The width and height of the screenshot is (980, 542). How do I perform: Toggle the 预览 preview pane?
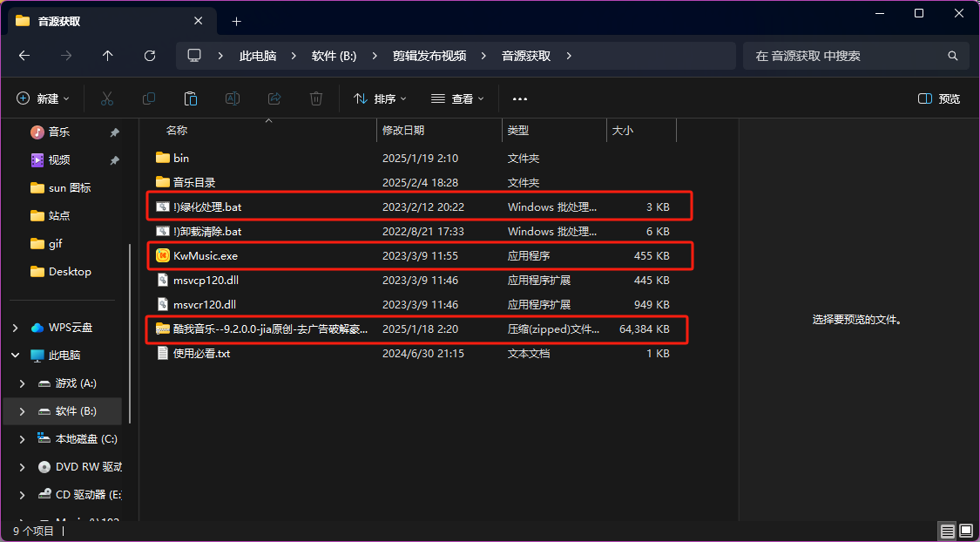[x=939, y=98]
